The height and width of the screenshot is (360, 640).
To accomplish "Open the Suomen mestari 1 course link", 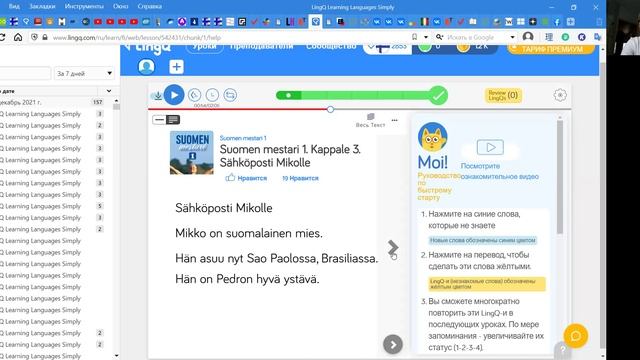I will (x=243, y=138).
